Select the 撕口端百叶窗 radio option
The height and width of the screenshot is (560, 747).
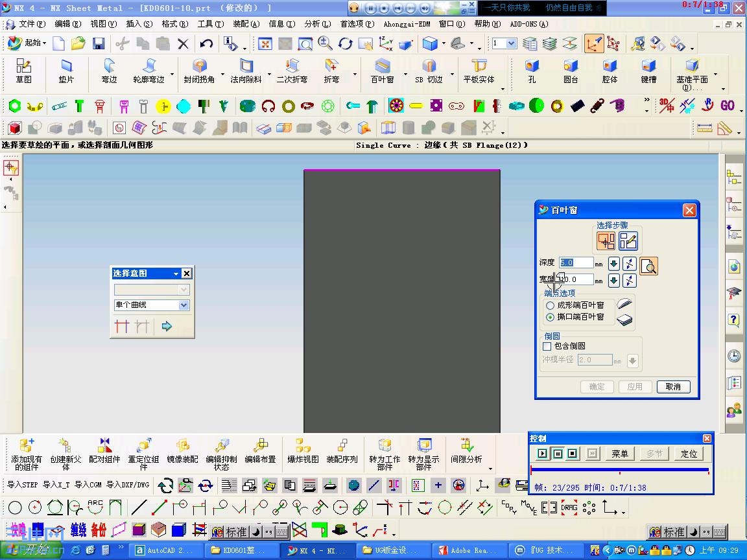(551, 317)
